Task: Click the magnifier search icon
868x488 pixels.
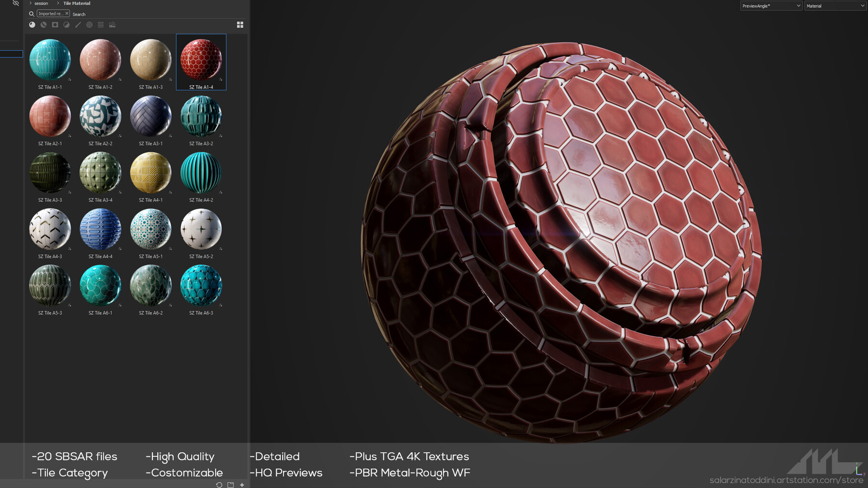Action: pyautogui.click(x=31, y=13)
